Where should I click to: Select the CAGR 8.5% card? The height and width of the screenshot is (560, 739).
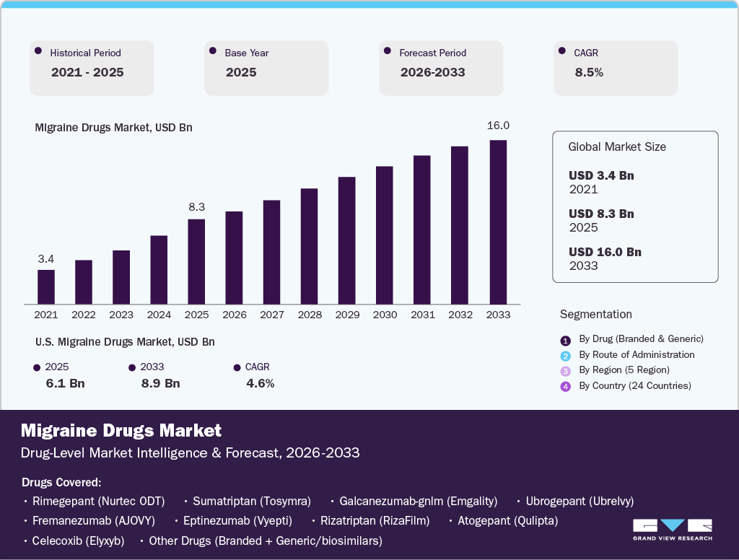coord(616,68)
